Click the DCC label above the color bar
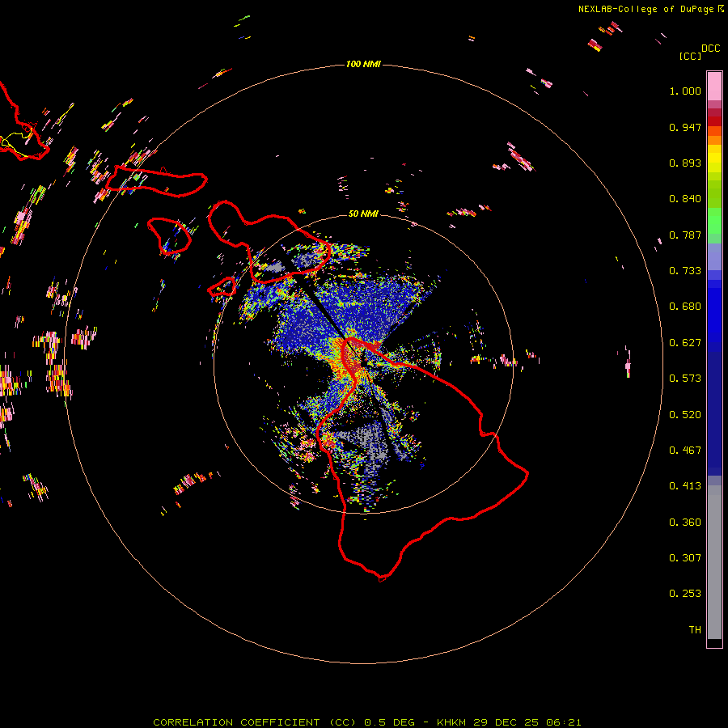728x728 pixels. pyautogui.click(x=710, y=49)
